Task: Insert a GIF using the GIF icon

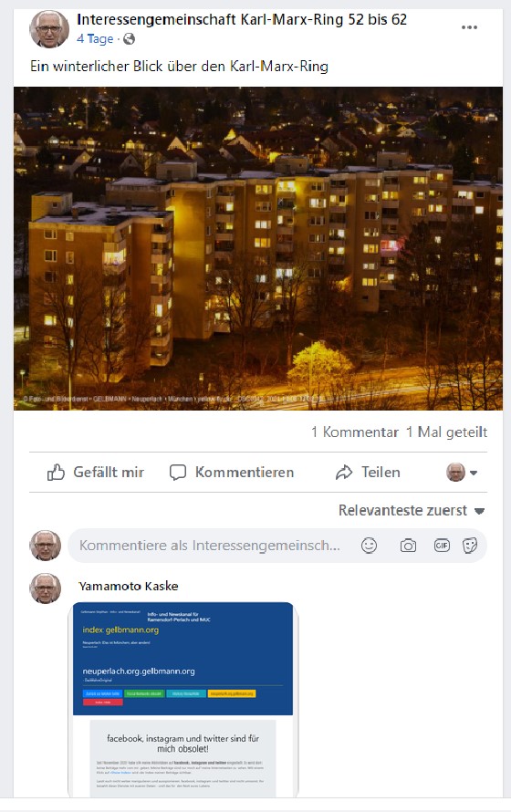Action: click(442, 546)
